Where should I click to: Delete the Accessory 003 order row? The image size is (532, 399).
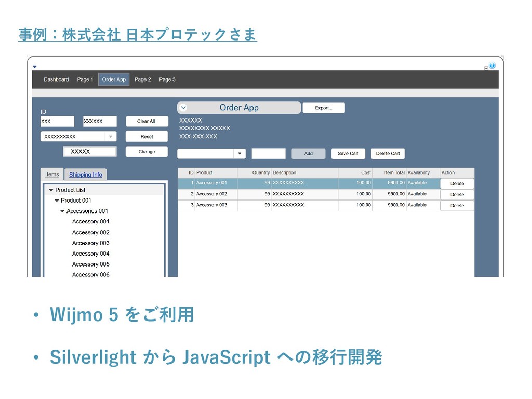click(x=457, y=205)
